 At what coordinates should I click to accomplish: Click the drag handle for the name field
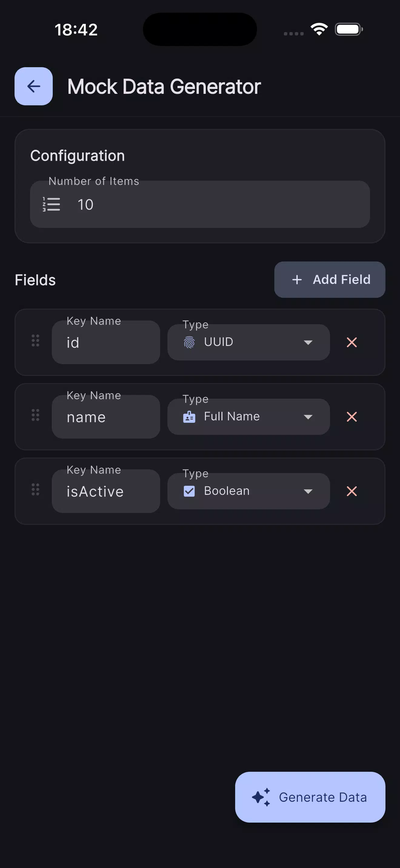coord(35,415)
